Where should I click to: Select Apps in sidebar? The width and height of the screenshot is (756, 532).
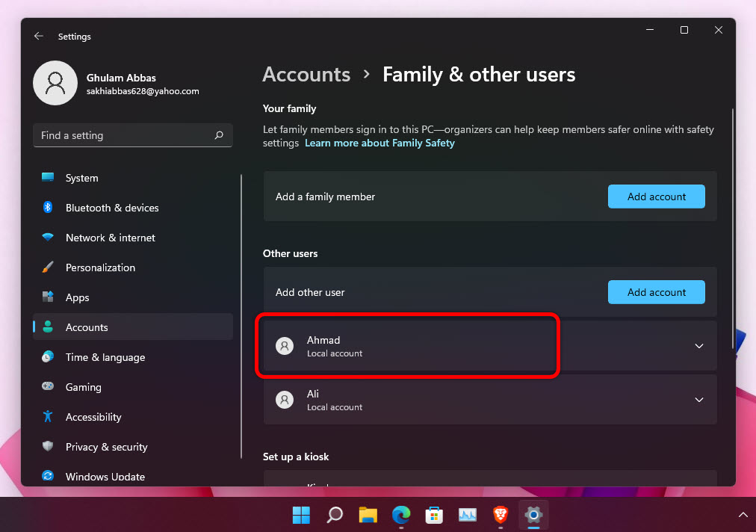tap(132, 297)
